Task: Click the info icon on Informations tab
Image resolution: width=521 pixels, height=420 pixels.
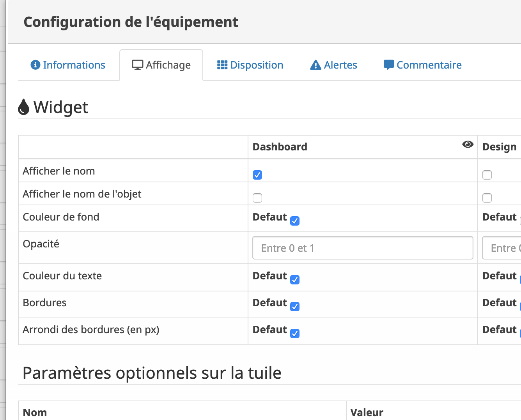Action: [x=35, y=65]
